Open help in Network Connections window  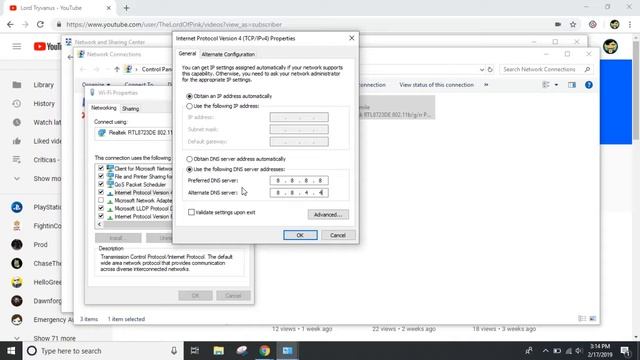click(x=589, y=85)
